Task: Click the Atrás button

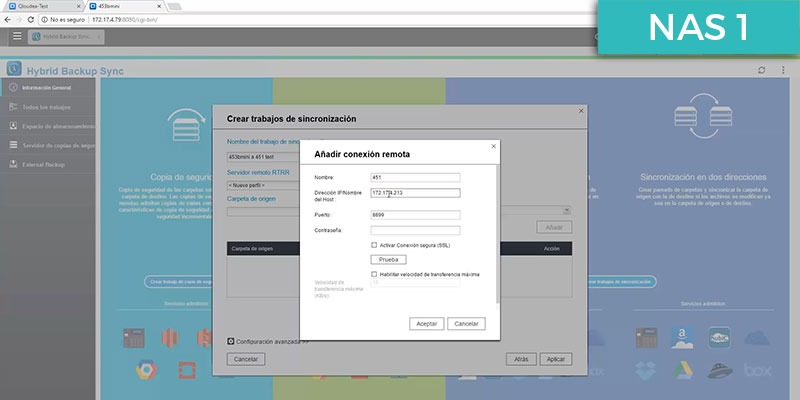Action: click(x=521, y=359)
